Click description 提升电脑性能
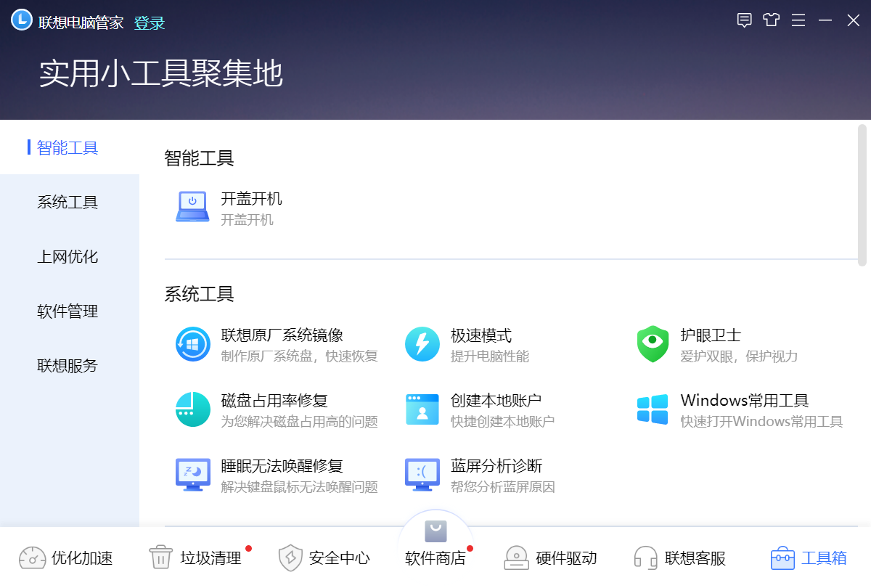Viewport: 871px width, 588px height. pyautogui.click(x=490, y=356)
